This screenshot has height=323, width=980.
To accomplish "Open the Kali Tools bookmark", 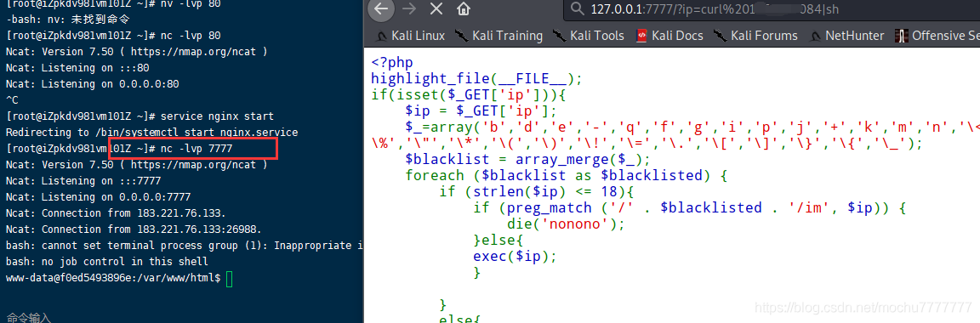I will pyautogui.click(x=588, y=36).
